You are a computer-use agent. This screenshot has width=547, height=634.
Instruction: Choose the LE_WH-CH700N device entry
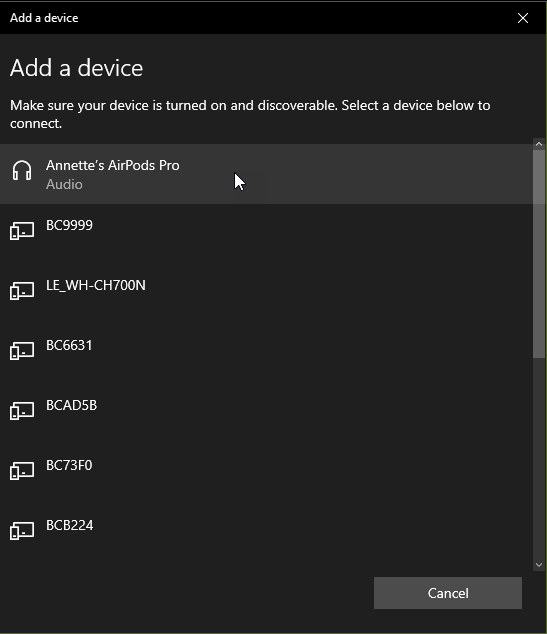tap(266, 294)
